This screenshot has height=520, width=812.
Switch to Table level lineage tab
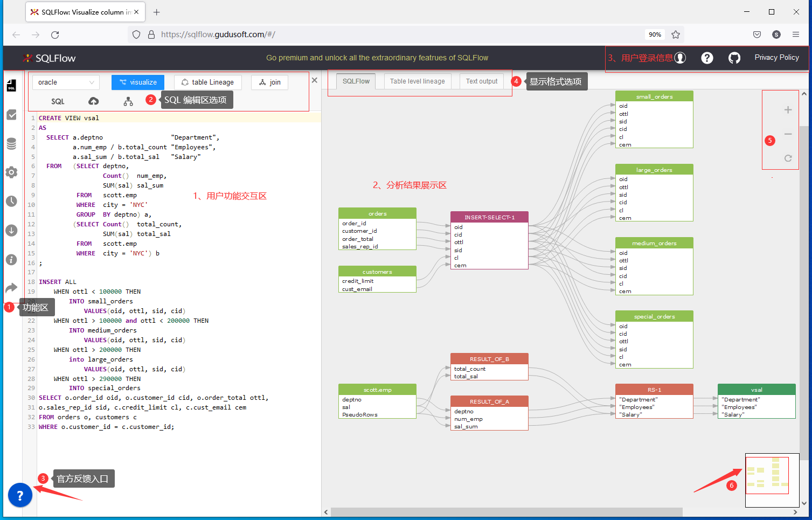tap(418, 81)
